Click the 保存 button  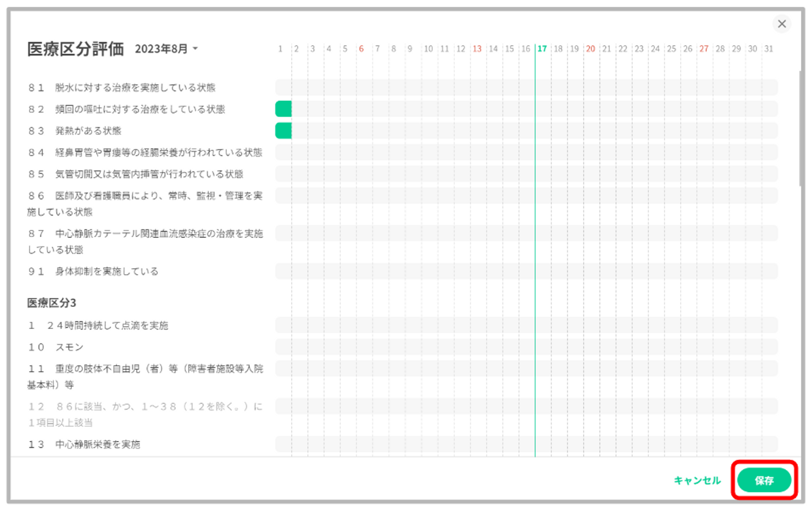[764, 480]
